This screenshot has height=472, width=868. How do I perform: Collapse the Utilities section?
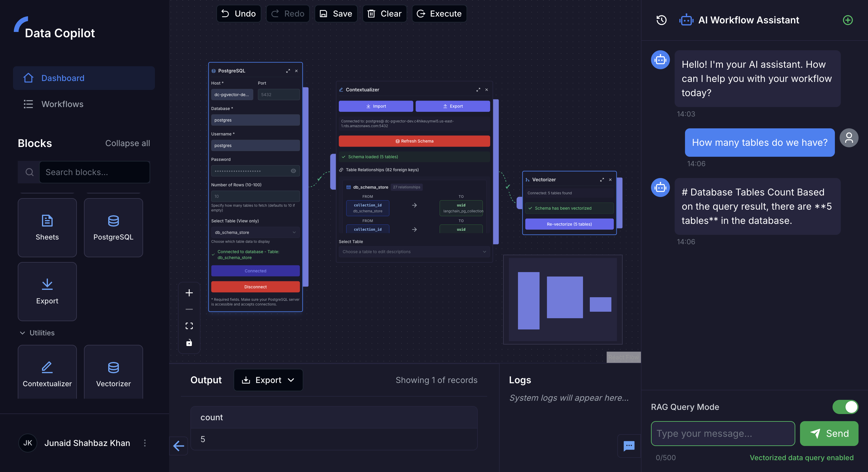(x=22, y=333)
